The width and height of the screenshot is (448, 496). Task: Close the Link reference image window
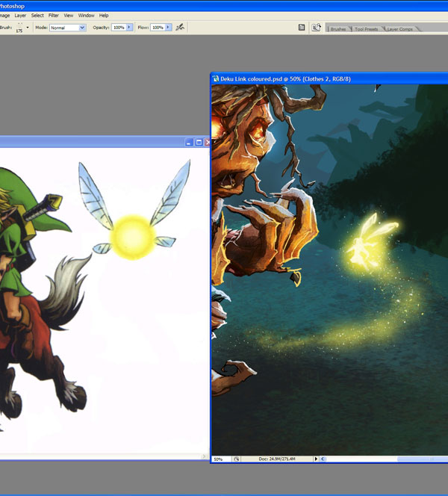pos(207,143)
